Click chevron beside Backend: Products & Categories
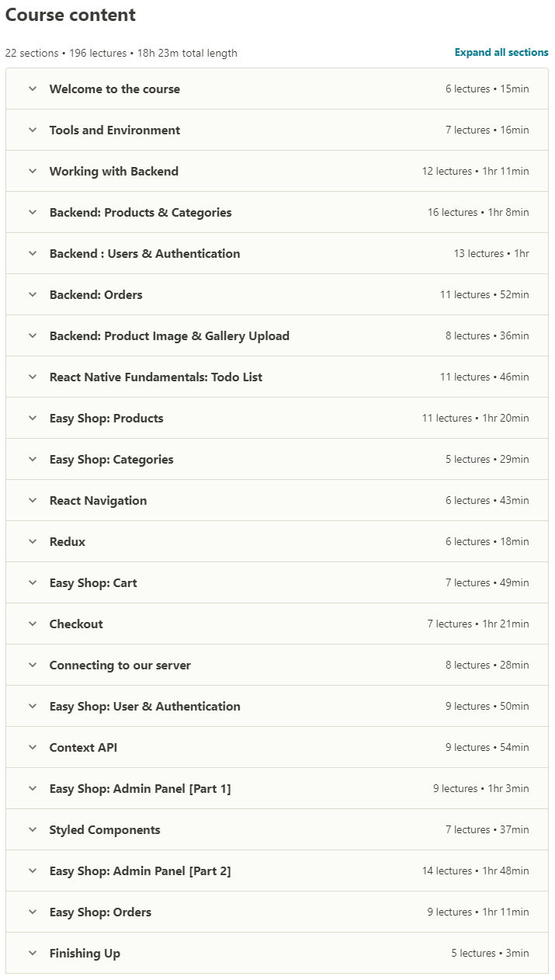Viewport: 555px width, 980px height. click(33, 212)
